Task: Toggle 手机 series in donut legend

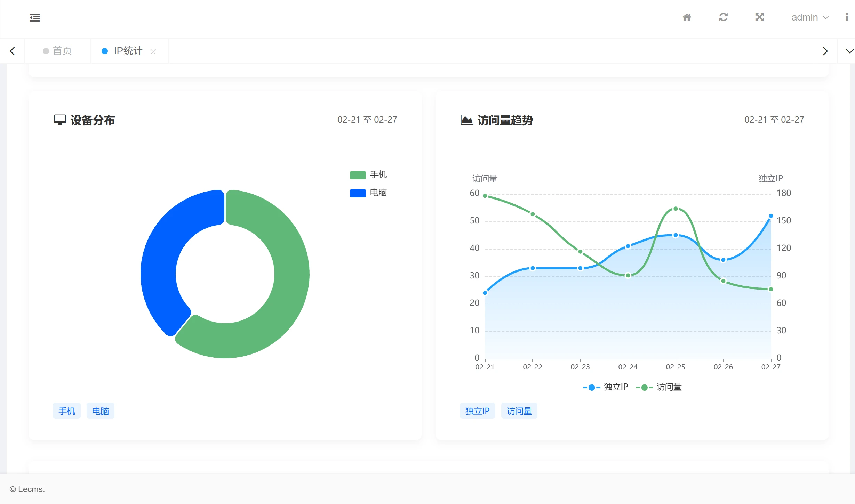Action: (x=368, y=174)
